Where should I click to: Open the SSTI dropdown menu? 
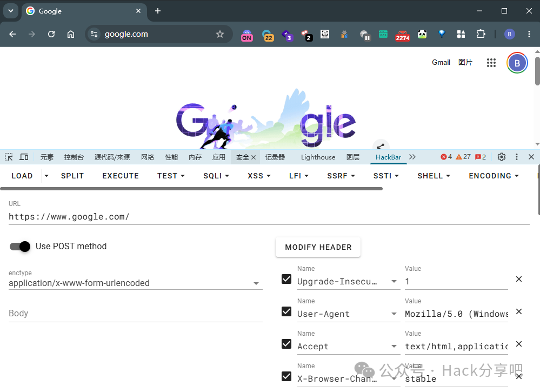(386, 176)
